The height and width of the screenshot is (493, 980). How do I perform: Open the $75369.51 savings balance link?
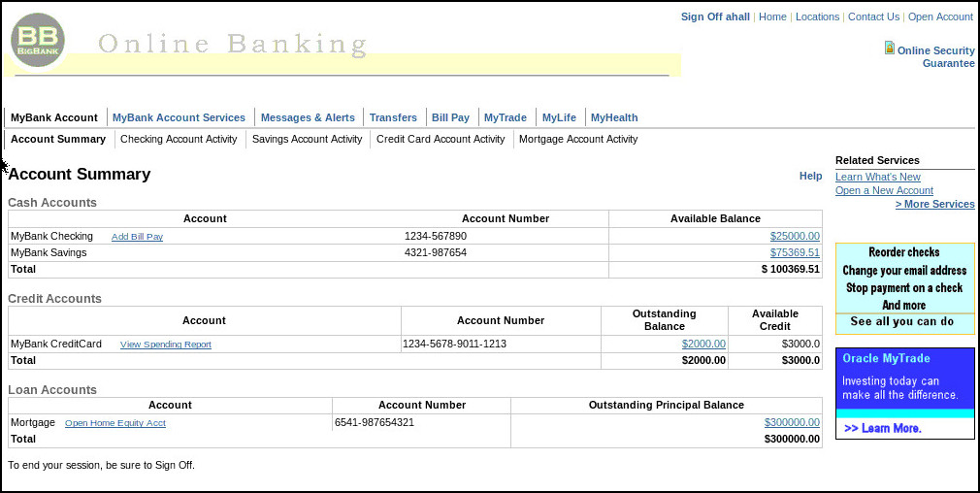795,252
